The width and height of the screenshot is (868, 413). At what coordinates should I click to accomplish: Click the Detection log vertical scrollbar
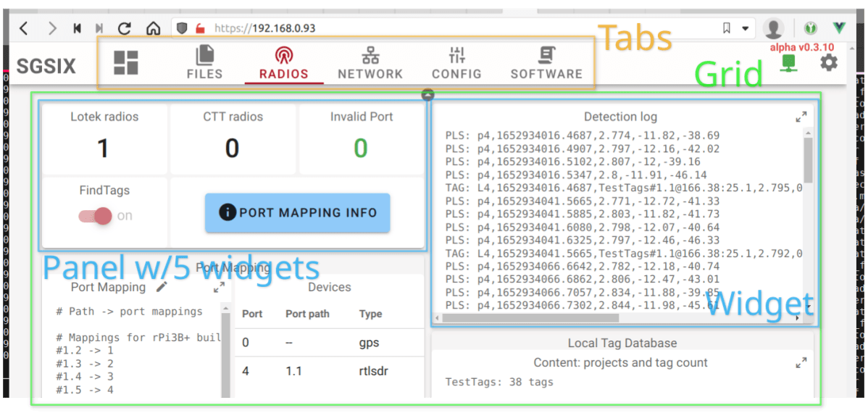pos(808,161)
